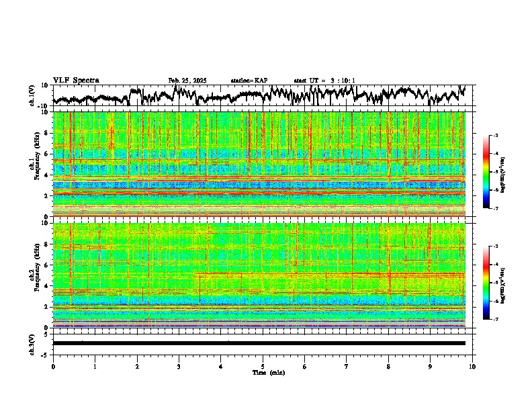Screen dimensions: 532x411
Task: Click the ch.2 "Frequency (kHz)" axis label
Action: (37, 267)
